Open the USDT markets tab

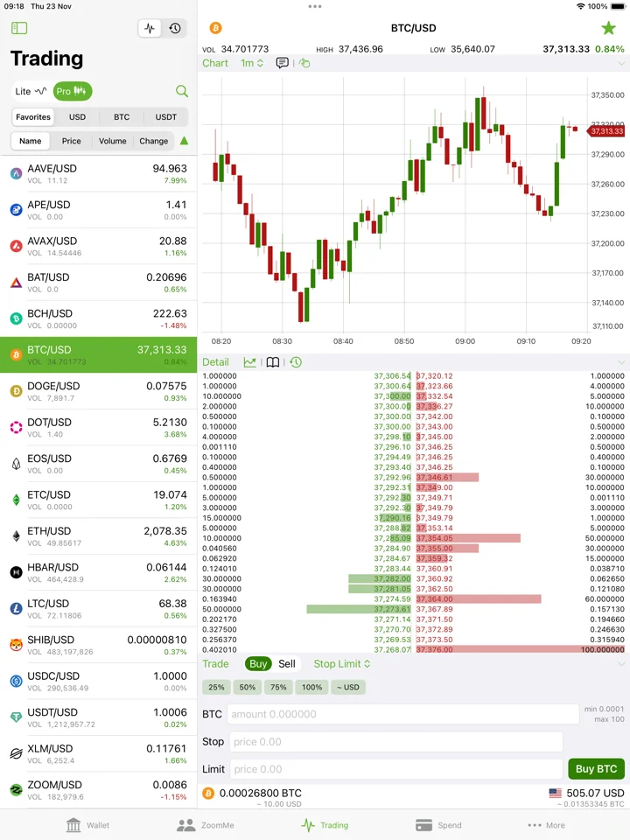point(166,116)
